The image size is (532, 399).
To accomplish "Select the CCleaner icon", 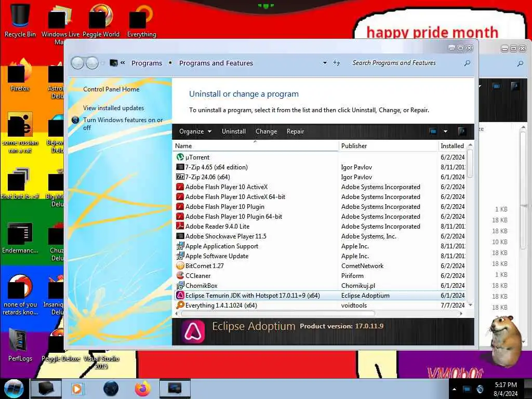I will (180, 275).
